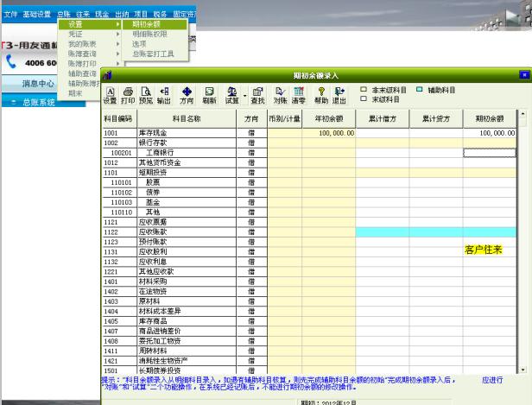This screenshot has height=405, width=532.
Task: Close the 期初余额录入 window
Action: tap(524, 74)
